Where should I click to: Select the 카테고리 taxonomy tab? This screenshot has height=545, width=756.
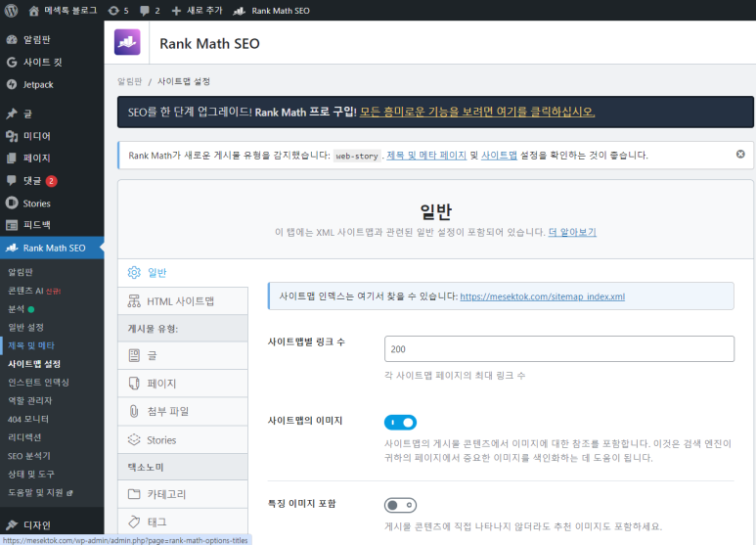[183, 494]
